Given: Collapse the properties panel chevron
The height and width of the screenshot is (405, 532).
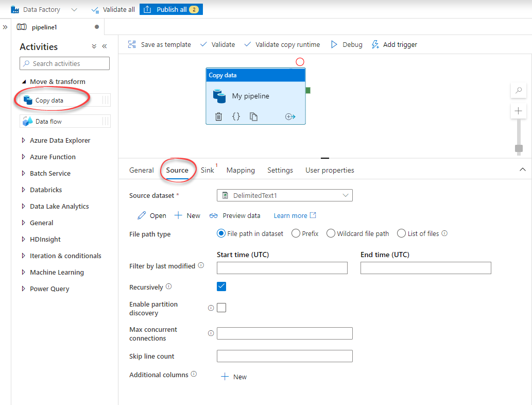Looking at the screenshot, I should pyautogui.click(x=523, y=170).
